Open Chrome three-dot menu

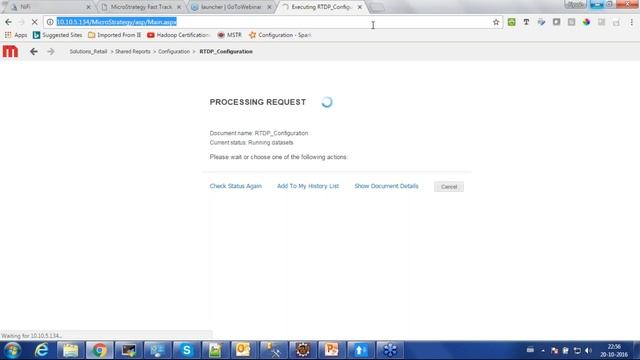pos(631,22)
